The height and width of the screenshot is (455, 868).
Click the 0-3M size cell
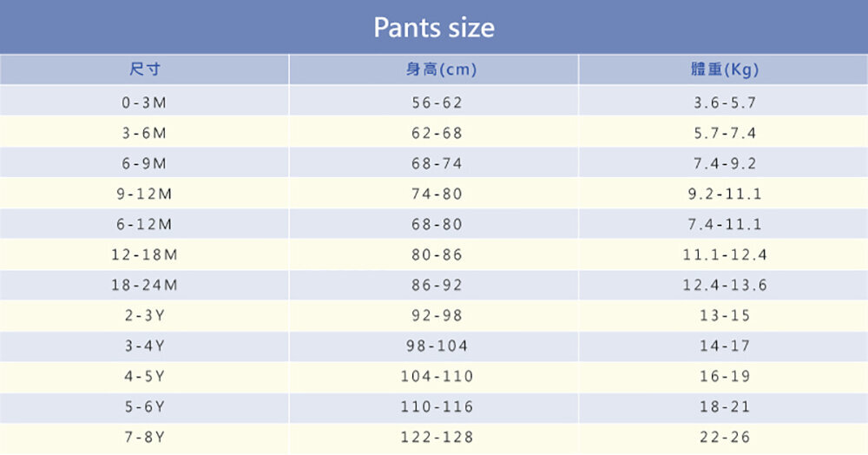click(144, 102)
